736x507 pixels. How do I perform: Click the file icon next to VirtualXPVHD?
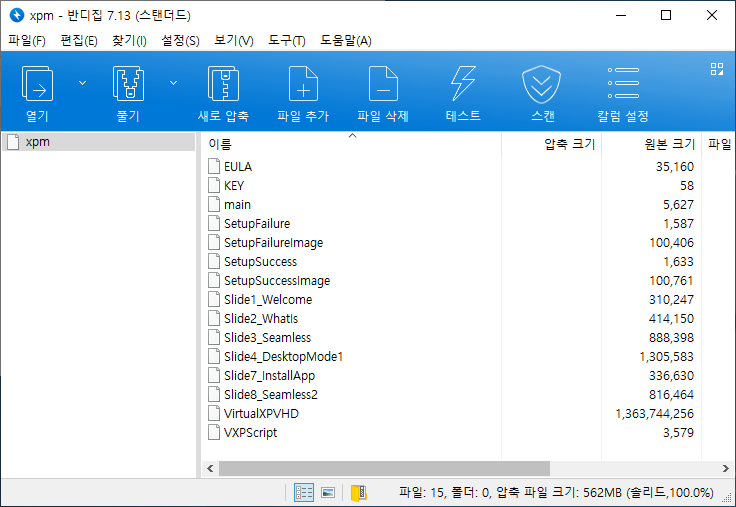pos(214,413)
